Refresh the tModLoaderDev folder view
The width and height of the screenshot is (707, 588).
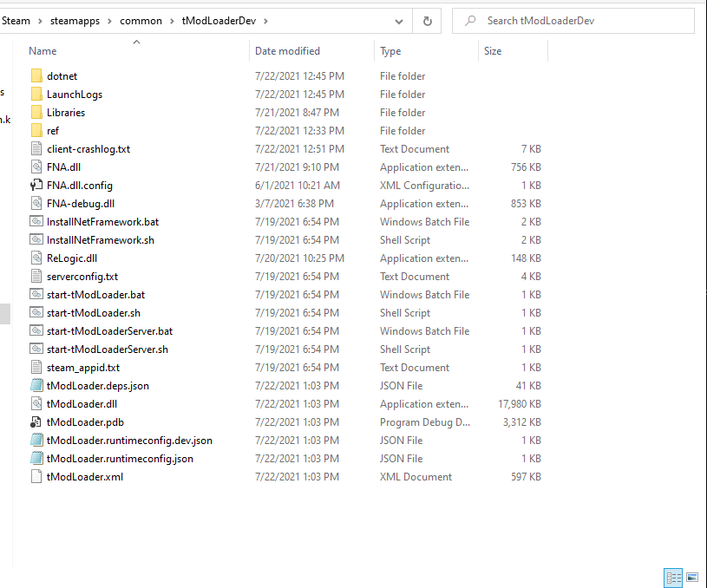[427, 21]
